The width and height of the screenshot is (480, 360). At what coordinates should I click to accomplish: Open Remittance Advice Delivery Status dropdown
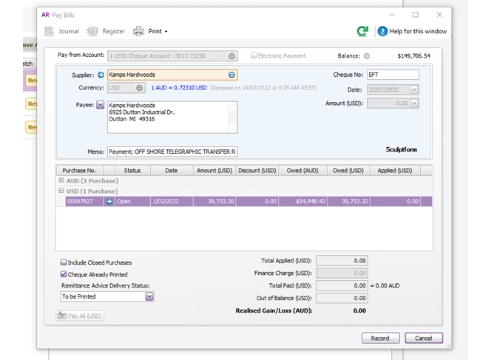pos(149,297)
